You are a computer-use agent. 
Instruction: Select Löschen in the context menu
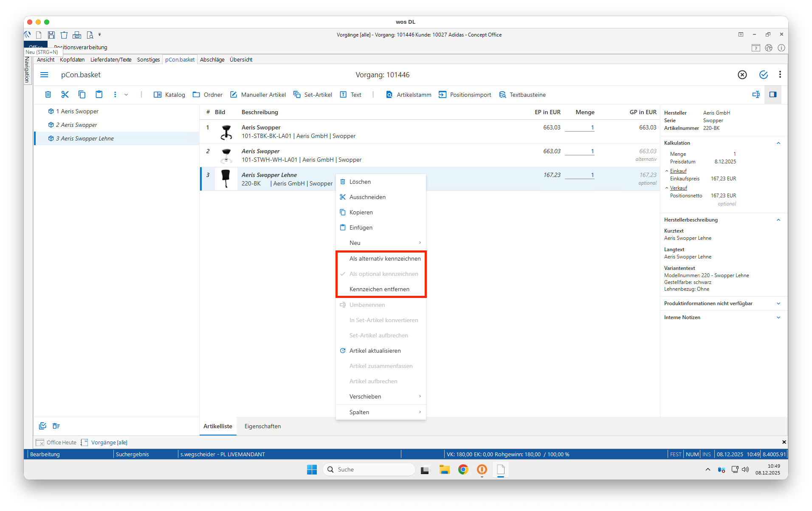coord(360,182)
